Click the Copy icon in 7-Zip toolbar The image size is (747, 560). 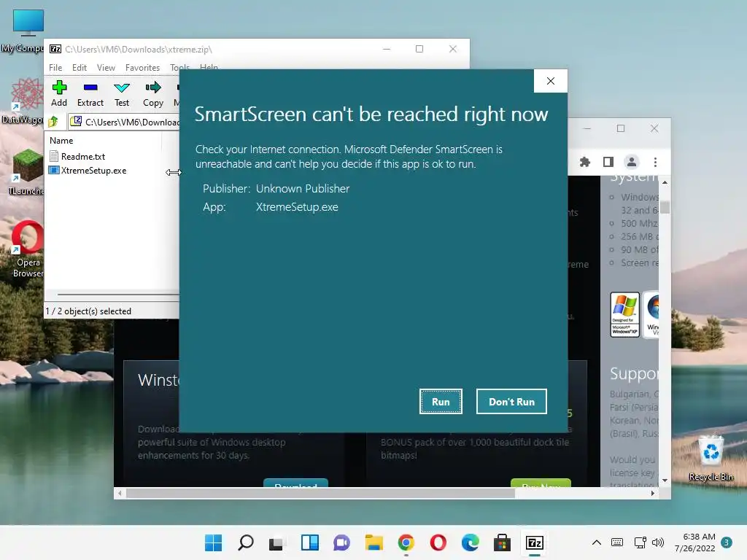pyautogui.click(x=153, y=93)
